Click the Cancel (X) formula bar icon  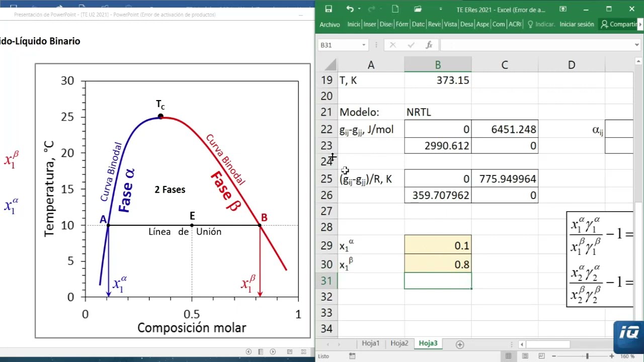pyautogui.click(x=392, y=45)
